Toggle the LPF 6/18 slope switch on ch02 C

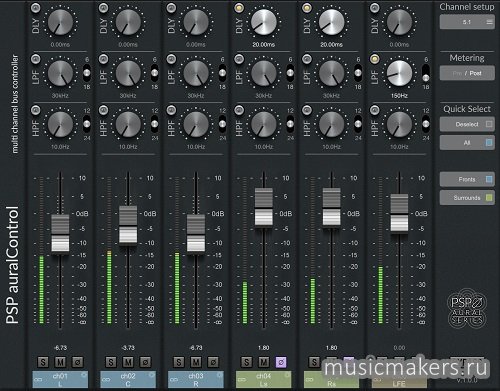click(154, 73)
